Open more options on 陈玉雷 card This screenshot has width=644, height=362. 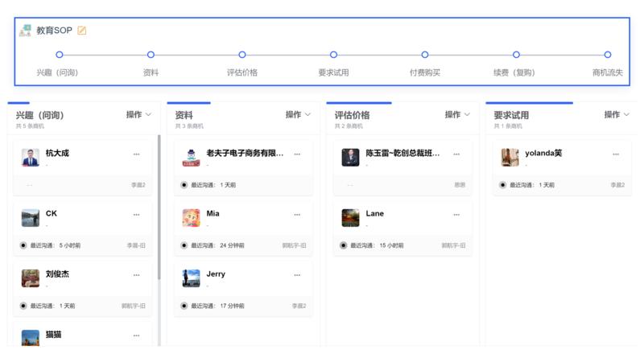[x=456, y=154]
